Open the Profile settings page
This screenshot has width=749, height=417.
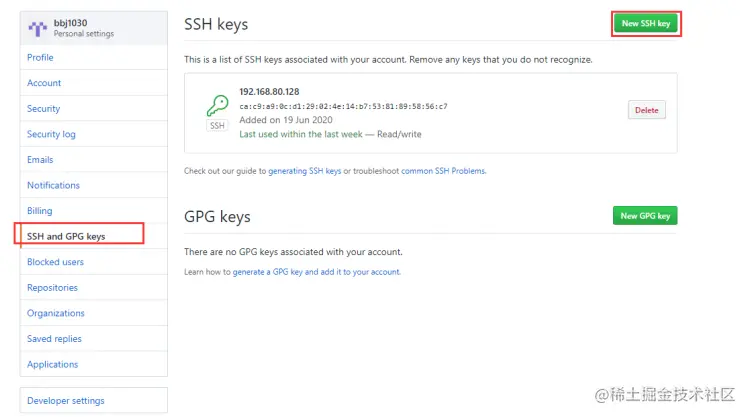point(41,57)
